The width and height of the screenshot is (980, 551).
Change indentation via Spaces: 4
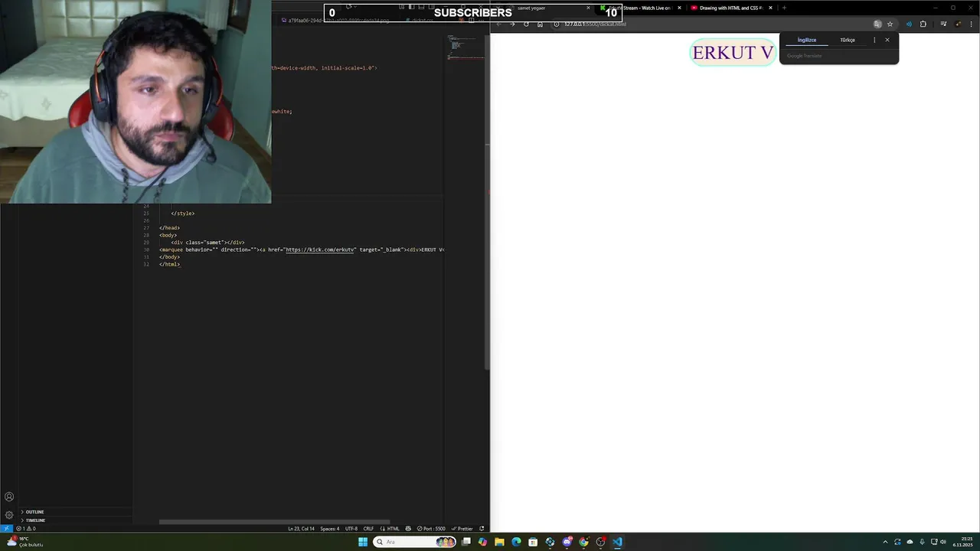(x=329, y=528)
